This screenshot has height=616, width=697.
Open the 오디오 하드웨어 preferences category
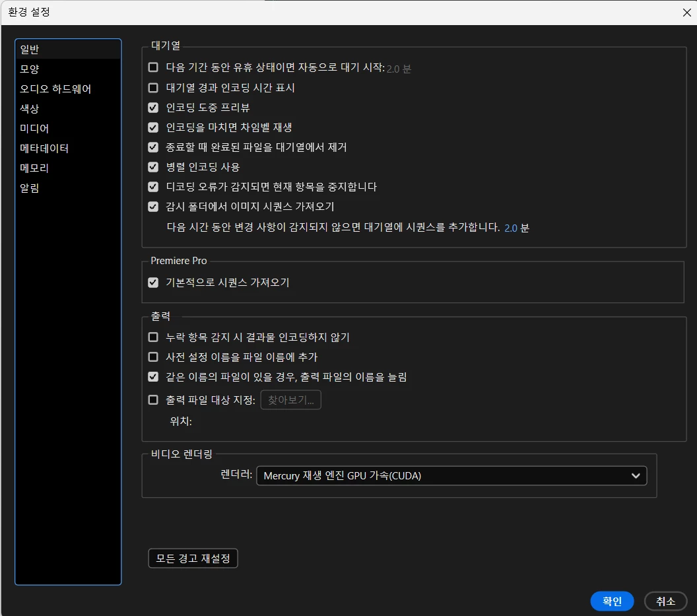pos(67,89)
